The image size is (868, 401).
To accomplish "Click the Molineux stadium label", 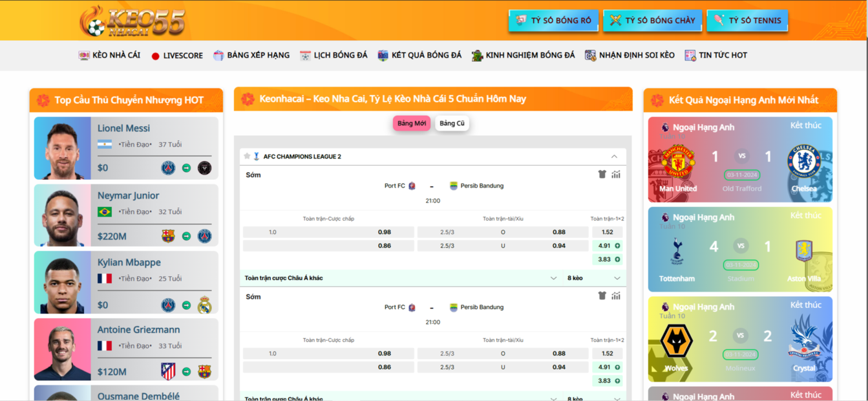I will [x=741, y=369].
